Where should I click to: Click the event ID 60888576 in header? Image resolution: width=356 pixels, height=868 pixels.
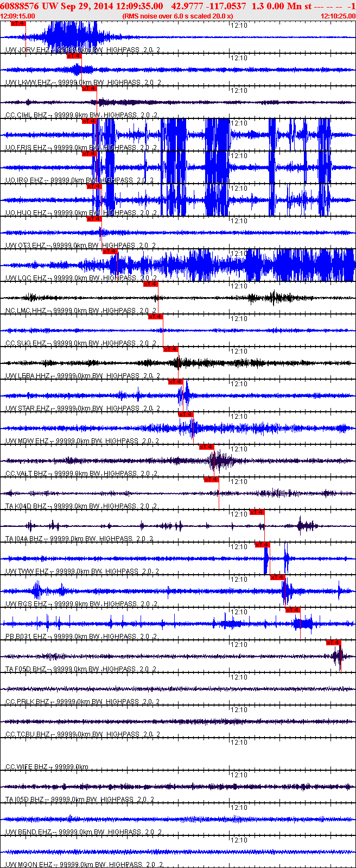click(20, 6)
